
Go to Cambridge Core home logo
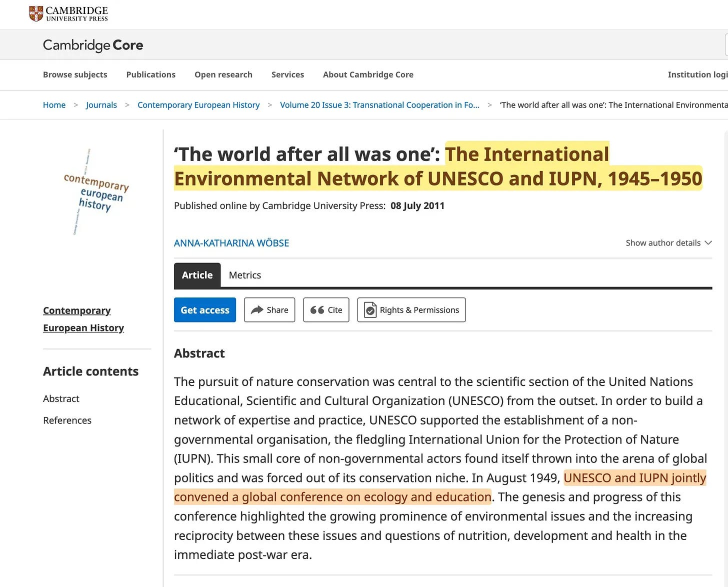[x=93, y=45]
